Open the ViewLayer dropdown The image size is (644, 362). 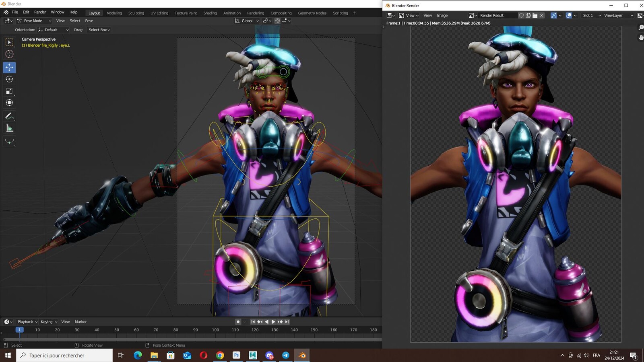point(618,15)
